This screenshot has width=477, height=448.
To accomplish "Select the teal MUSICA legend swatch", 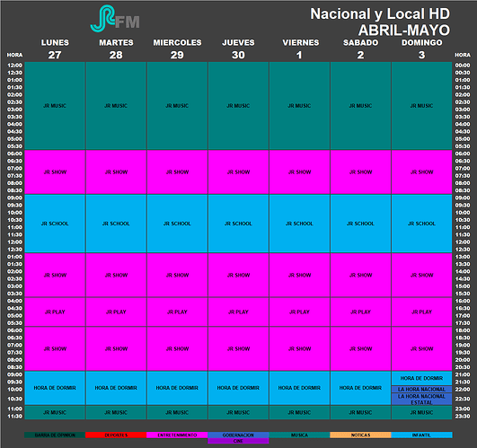I will click(x=299, y=435).
